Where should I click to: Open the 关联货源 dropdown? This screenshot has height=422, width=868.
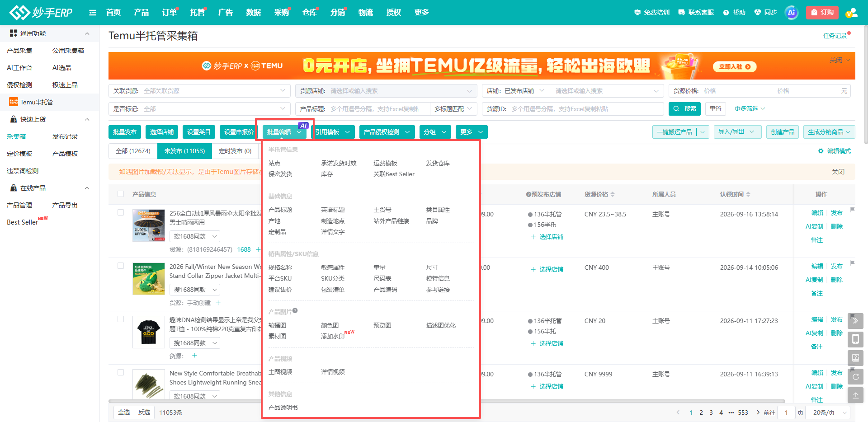(x=199, y=91)
